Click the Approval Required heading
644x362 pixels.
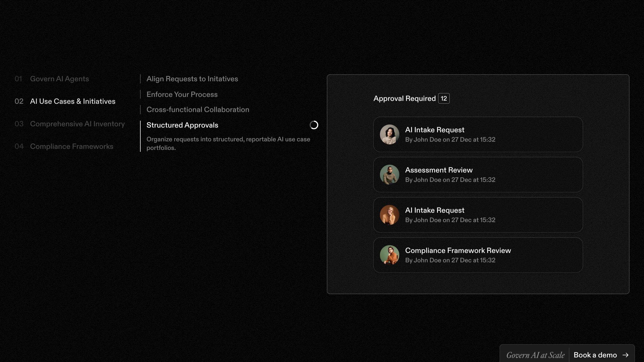(404, 98)
